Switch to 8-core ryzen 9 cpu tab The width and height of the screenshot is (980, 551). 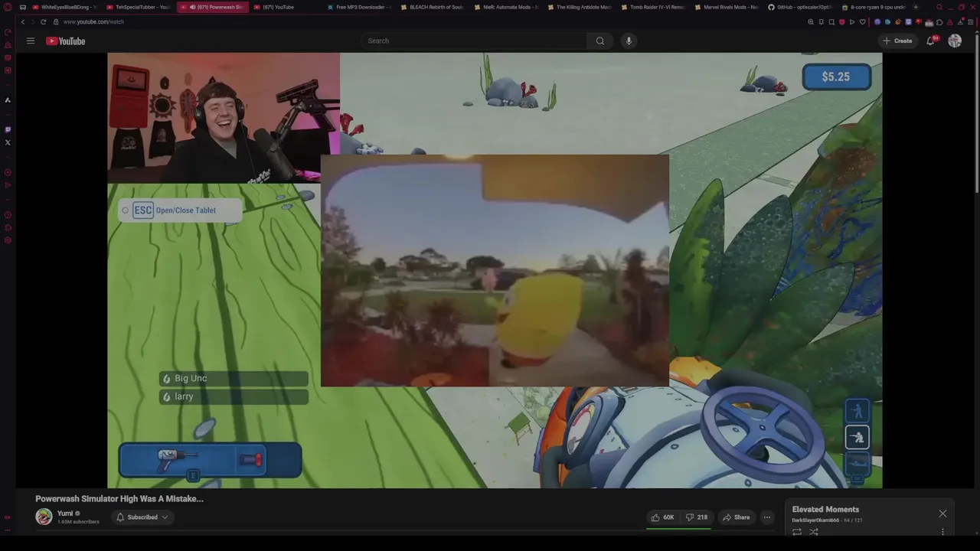click(x=873, y=7)
